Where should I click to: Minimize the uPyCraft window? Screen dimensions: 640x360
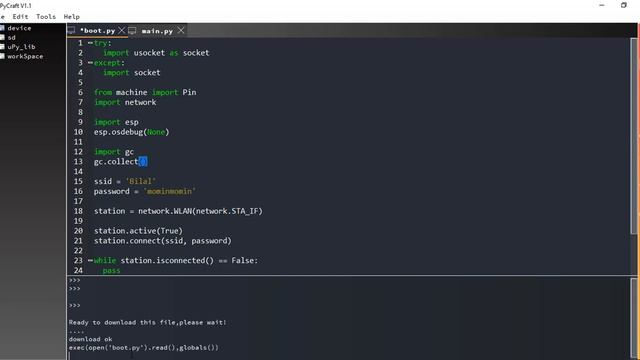[602, 5]
